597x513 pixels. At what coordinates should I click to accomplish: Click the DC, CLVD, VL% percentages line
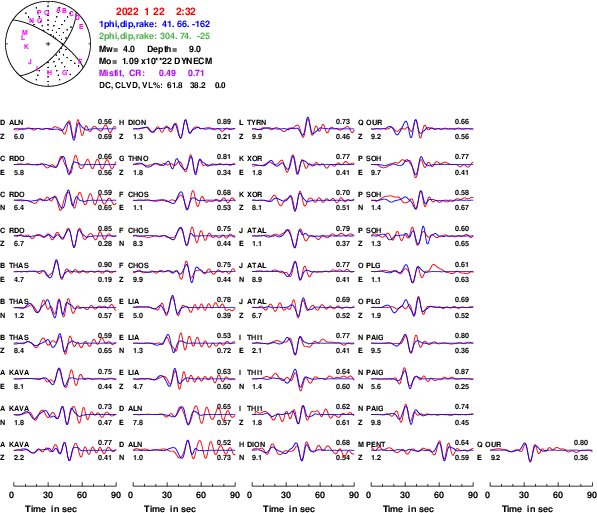162,85
